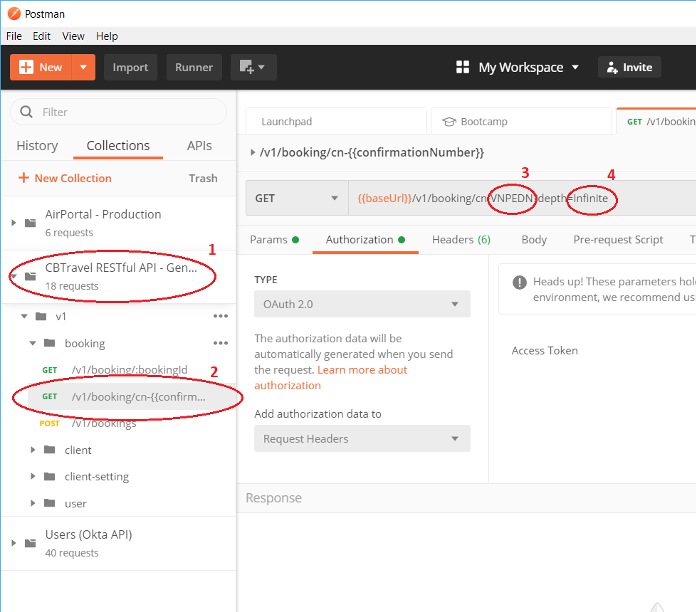Click the Invite button
The height and width of the screenshot is (612, 696).
pyautogui.click(x=629, y=67)
